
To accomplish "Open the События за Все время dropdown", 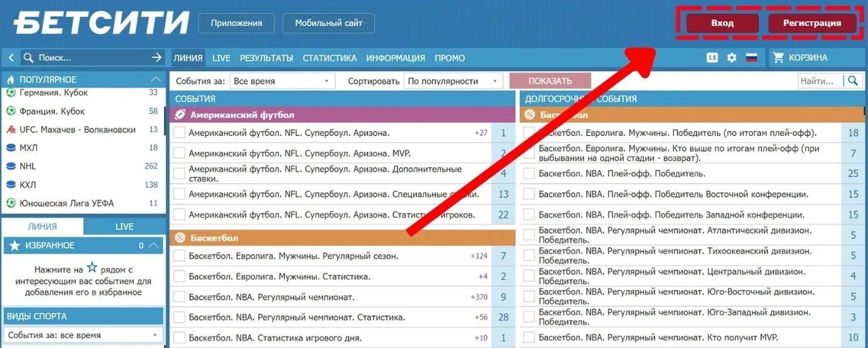I will pyautogui.click(x=282, y=81).
